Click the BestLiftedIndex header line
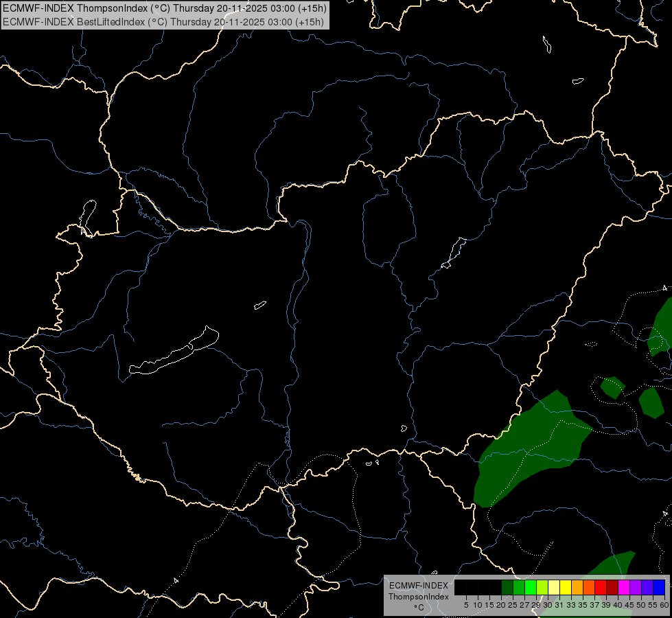The image size is (672, 618). 163,22
